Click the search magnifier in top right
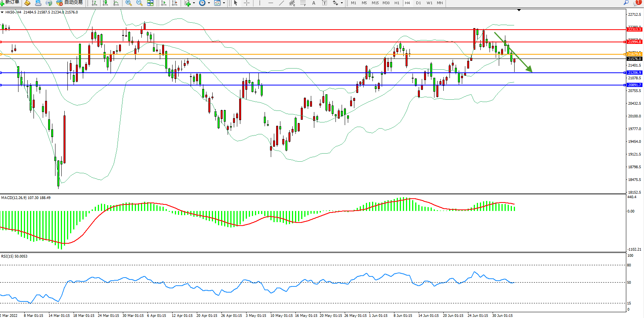This screenshot has width=644, height=318. (x=626, y=3)
